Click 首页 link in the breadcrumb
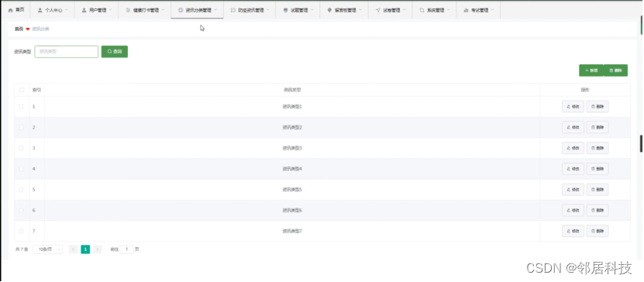Viewport: 644px width, 282px height. pyautogui.click(x=19, y=29)
